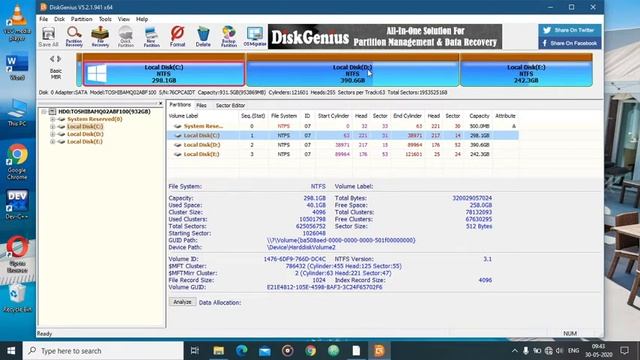Viewport: 640px width, 360px height.
Task: Collapse the HD0:TOSHIBA disk tree node
Action: coord(44,111)
